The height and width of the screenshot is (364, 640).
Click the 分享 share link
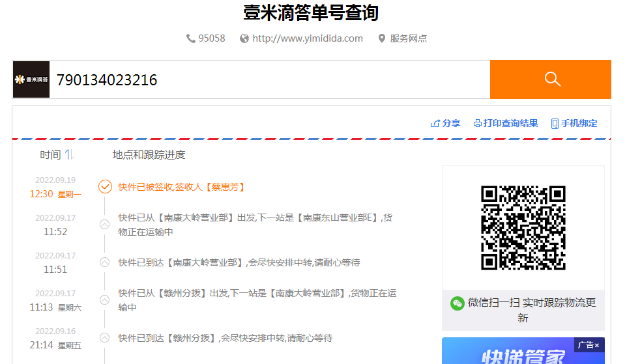point(451,123)
